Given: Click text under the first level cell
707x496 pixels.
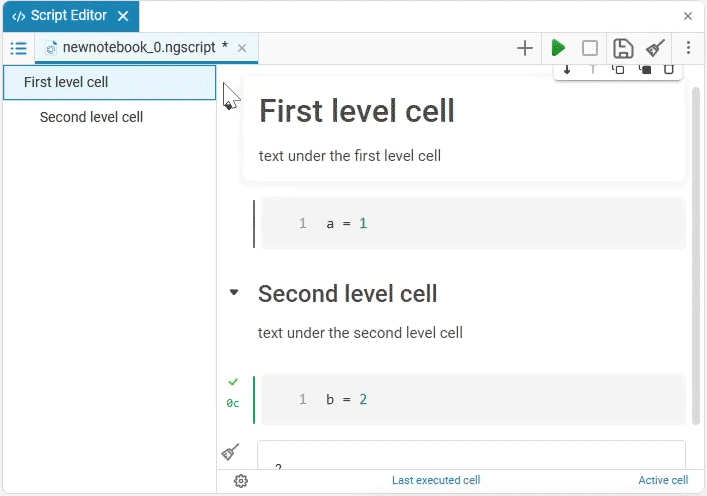Looking at the screenshot, I should pyautogui.click(x=349, y=156).
